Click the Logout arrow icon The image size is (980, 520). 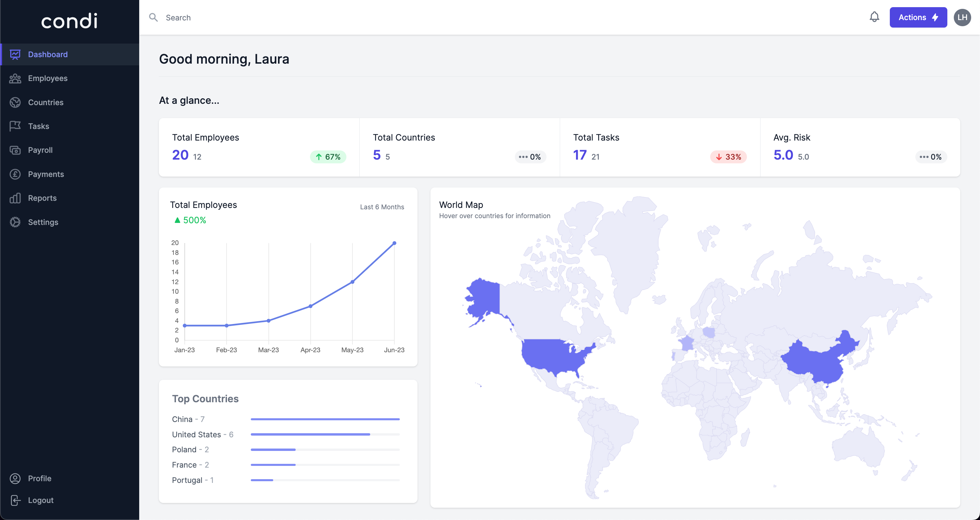click(15, 500)
